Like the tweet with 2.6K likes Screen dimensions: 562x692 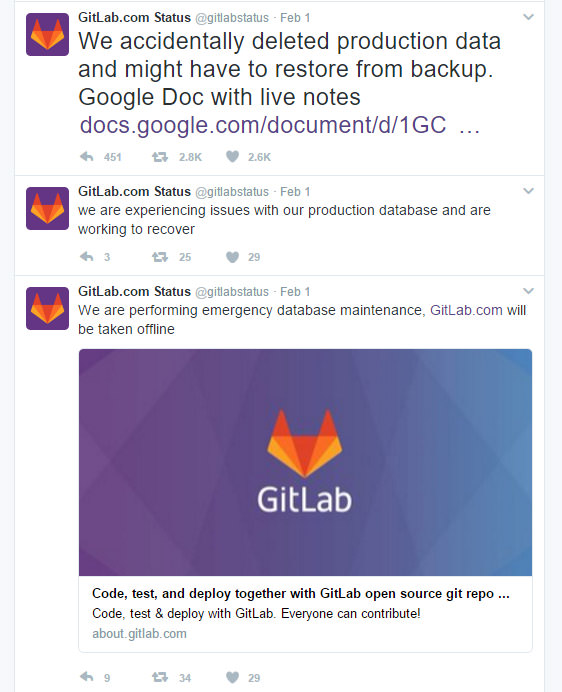point(232,157)
